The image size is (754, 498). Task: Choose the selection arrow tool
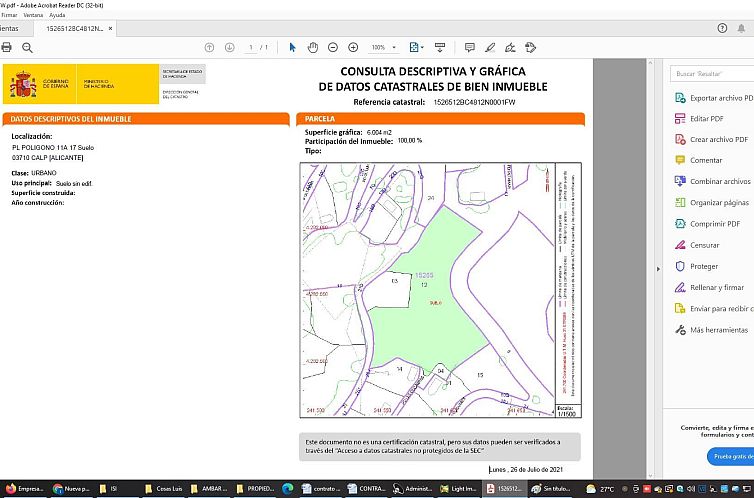click(293, 47)
